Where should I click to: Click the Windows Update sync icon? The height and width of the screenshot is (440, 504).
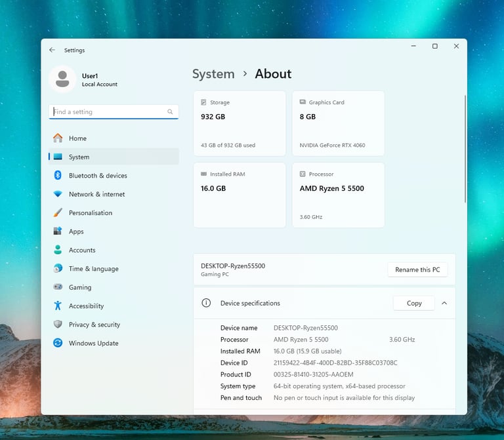coord(58,343)
